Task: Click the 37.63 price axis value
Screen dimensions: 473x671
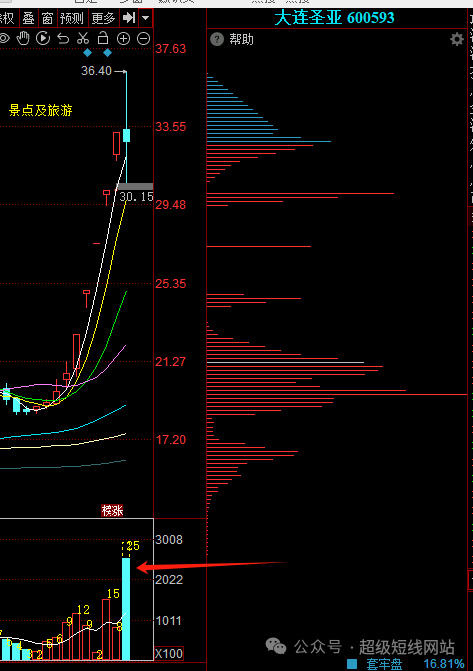Action: point(171,49)
